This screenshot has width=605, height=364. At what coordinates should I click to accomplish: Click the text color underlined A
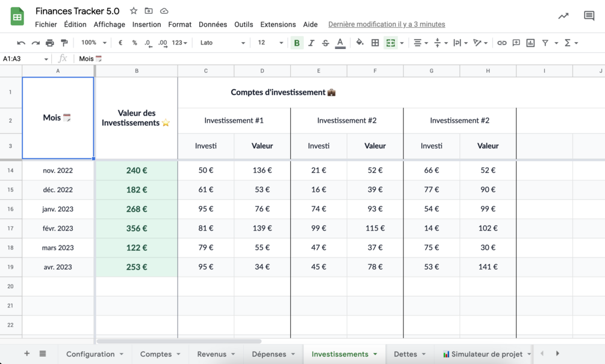[340, 43]
